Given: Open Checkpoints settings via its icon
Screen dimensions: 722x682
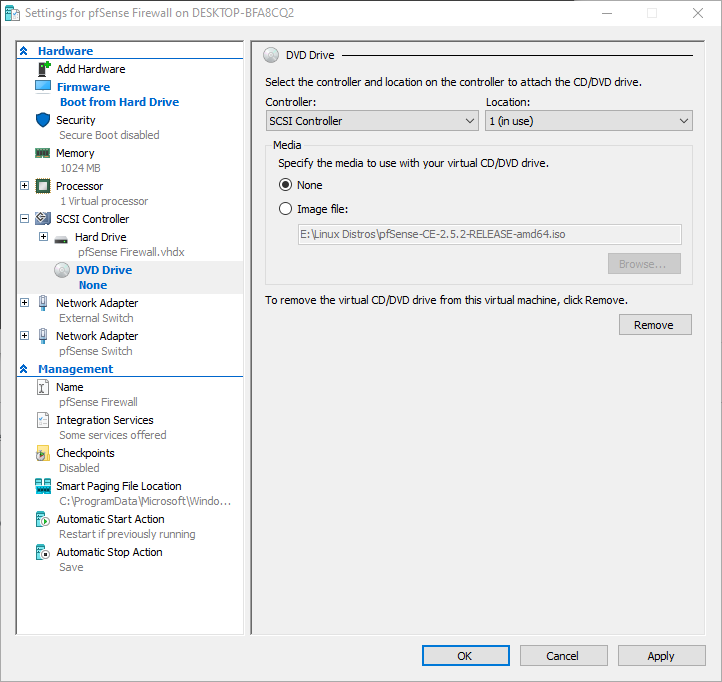Looking at the screenshot, I should pos(43,453).
